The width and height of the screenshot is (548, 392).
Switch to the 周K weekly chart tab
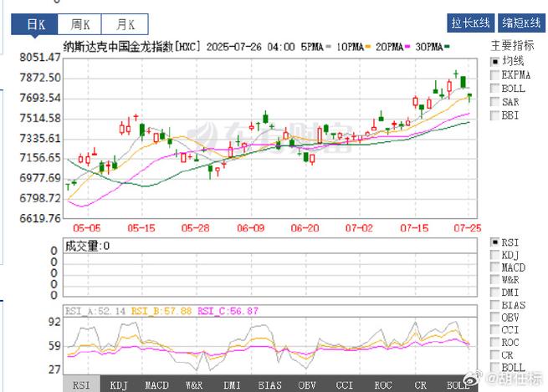(79, 24)
